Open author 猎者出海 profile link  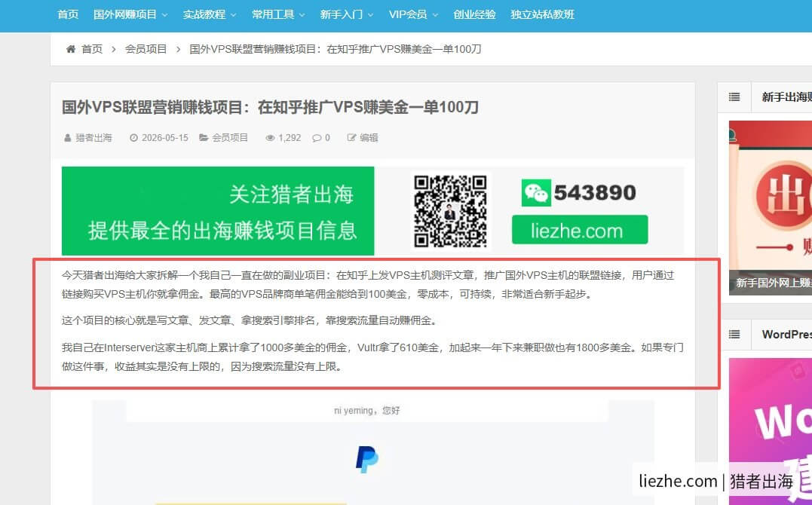pyautogui.click(x=93, y=138)
